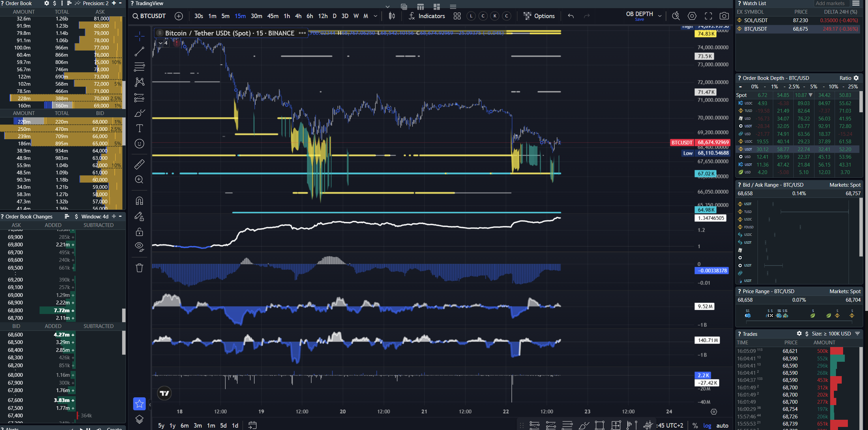Viewport: 868px width, 430px height.
Task: Open the BTCUSDT symbol search
Action: pyautogui.click(x=149, y=16)
